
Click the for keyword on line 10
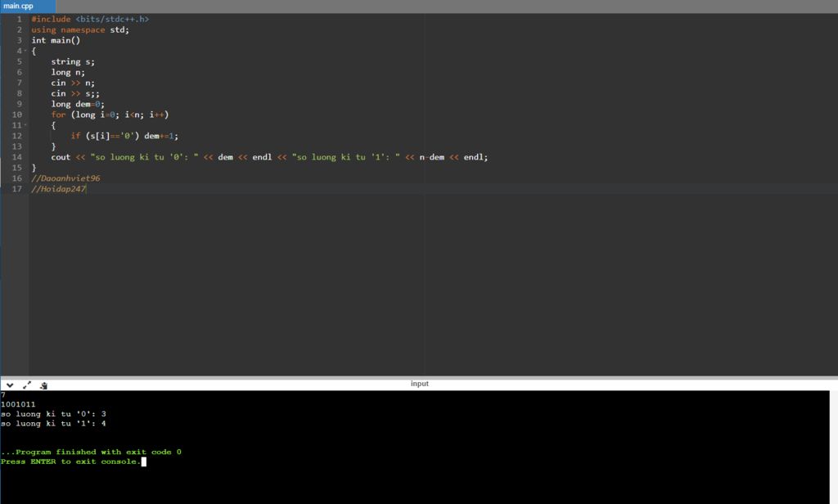point(58,115)
